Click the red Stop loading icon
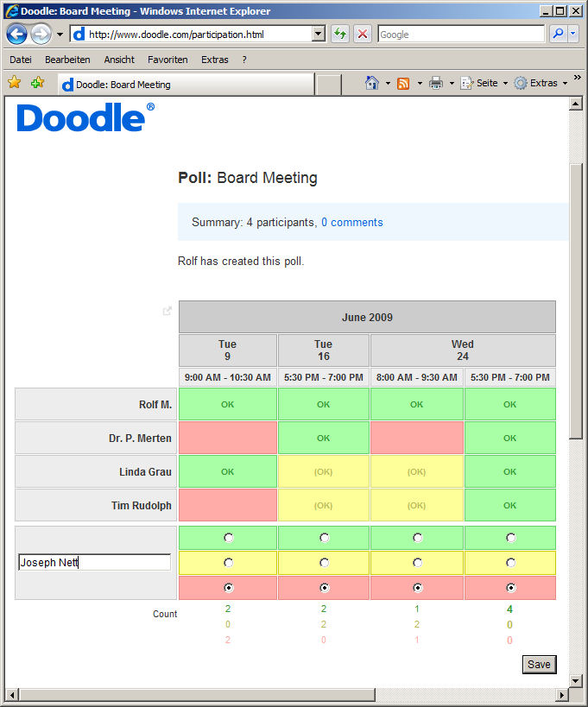Image resolution: width=588 pixels, height=707 pixels. [363, 34]
